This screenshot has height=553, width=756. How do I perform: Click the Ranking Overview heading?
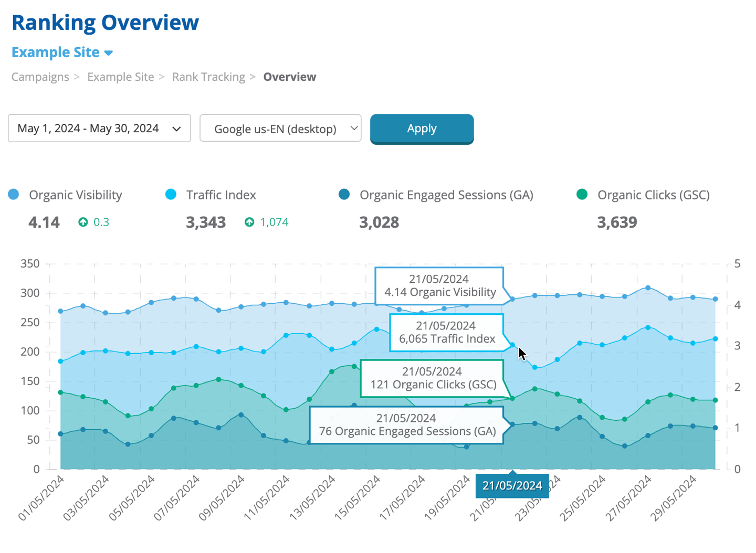[105, 23]
